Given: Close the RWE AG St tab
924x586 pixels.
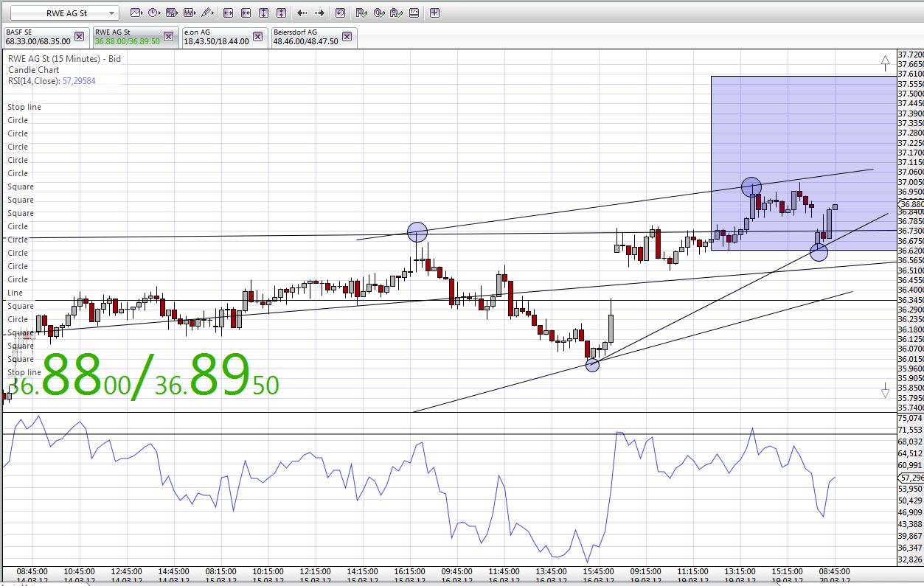Looking at the screenshot, I should (169, 36).
